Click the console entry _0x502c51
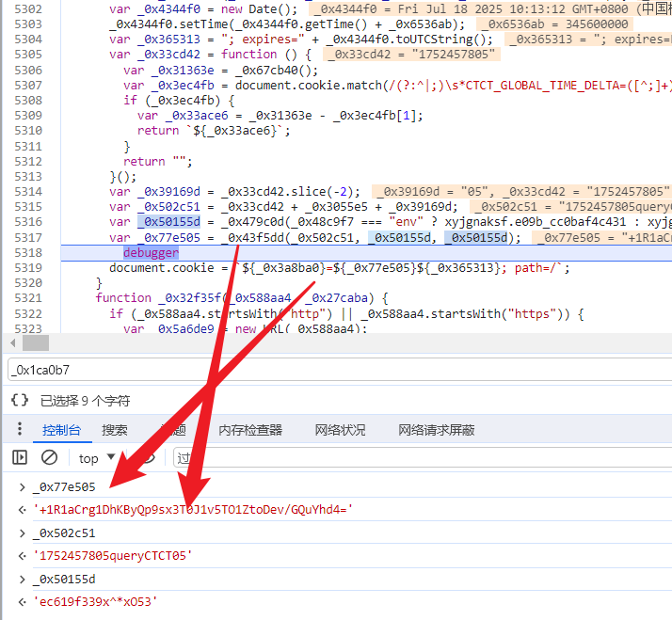Viewport: 672px width, 620px height. [x=64, y=533]
